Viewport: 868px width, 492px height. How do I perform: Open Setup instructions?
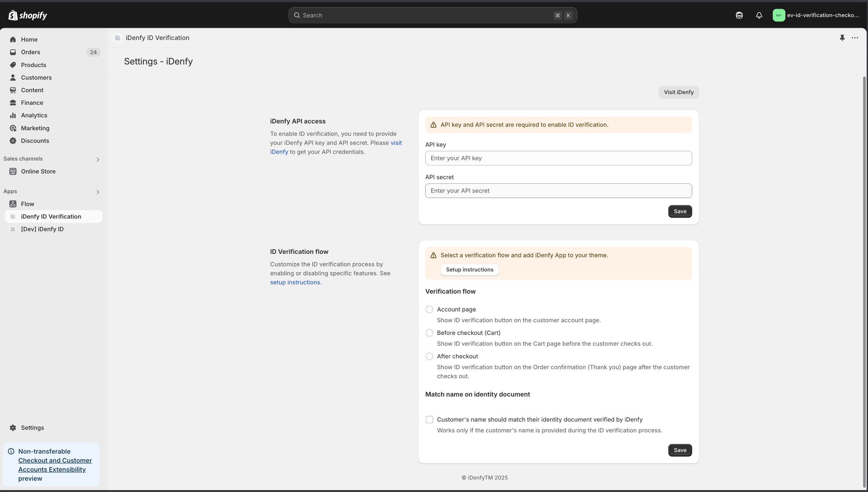point(469,269)
